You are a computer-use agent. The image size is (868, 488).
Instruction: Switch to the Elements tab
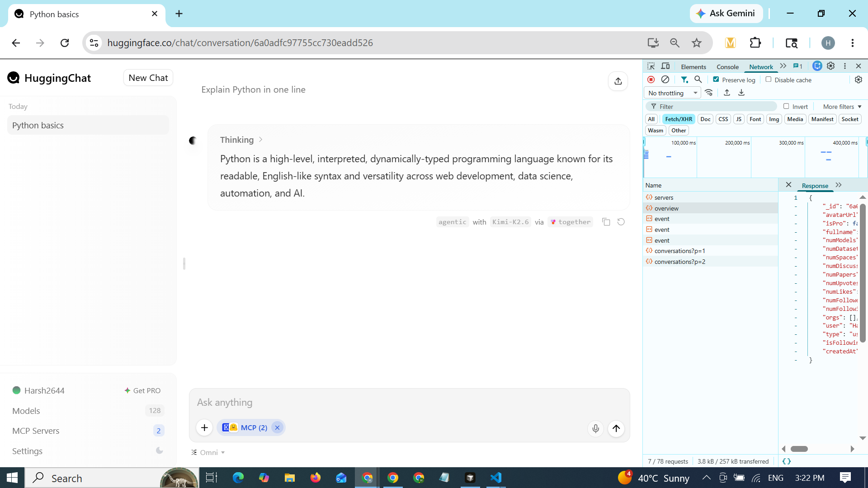(693, 66)
